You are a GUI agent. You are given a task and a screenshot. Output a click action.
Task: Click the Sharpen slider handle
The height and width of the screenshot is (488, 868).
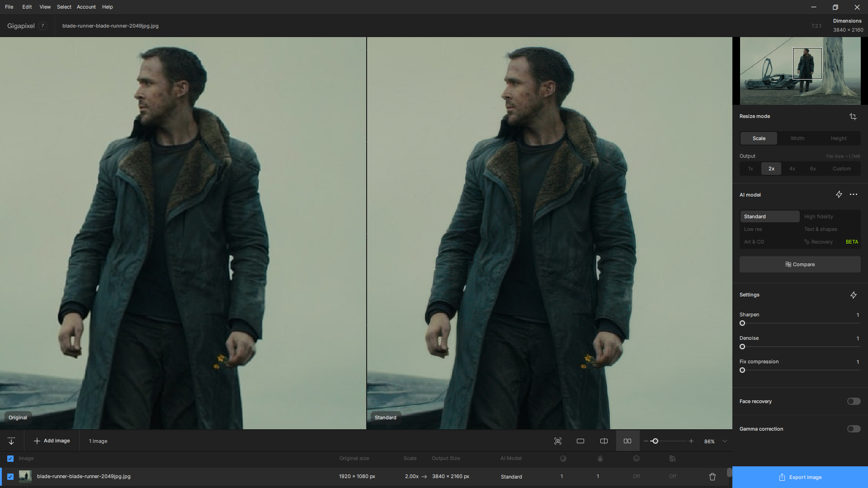[742, 323]
